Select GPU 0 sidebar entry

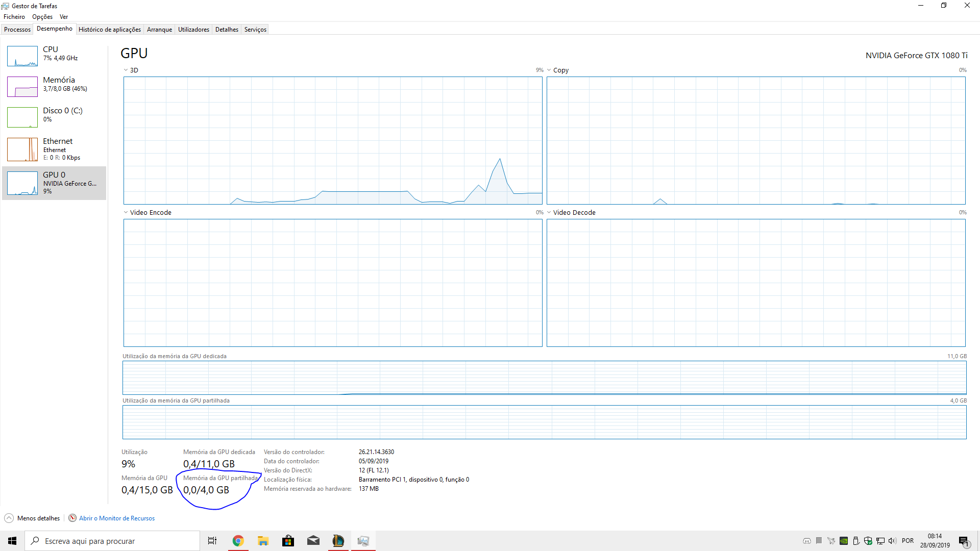(54, 183)
